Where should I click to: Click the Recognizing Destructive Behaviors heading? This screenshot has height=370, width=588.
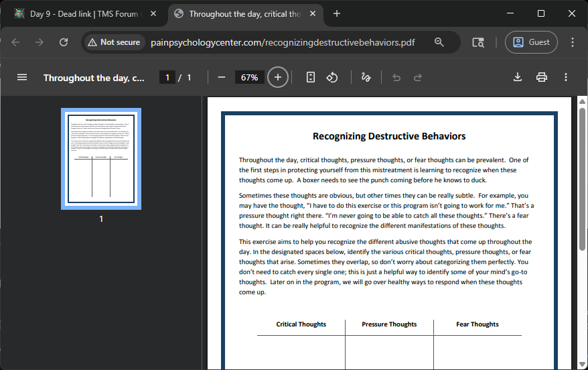click(389, 136)
